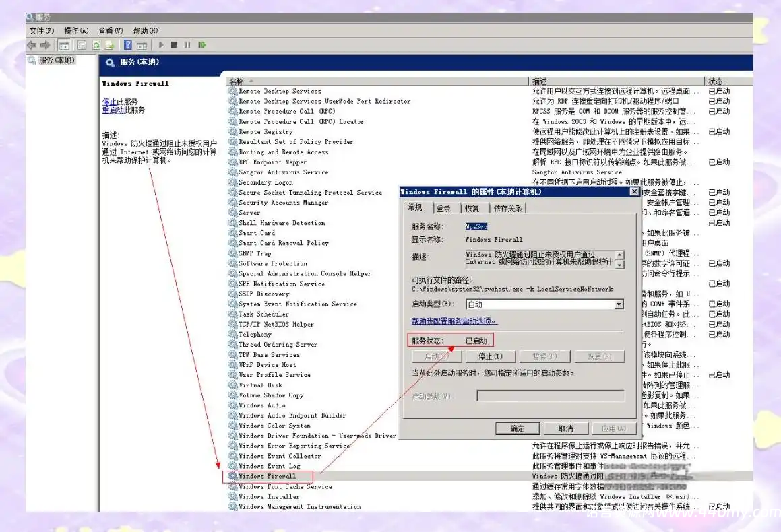The width and height of the screenshot is (781, 532).
Task: Select Security Accounts Manager row
Action: point(284,203)
